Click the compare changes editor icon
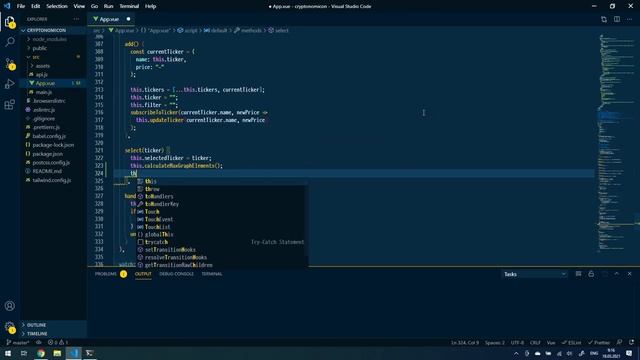This screenshot has width=640, height=360. 604,19
